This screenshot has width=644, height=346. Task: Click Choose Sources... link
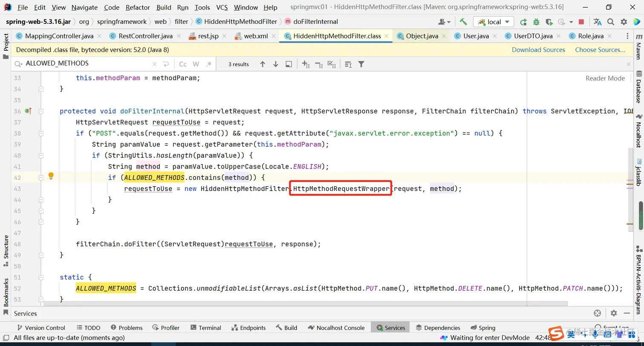[x=600, y=50]
